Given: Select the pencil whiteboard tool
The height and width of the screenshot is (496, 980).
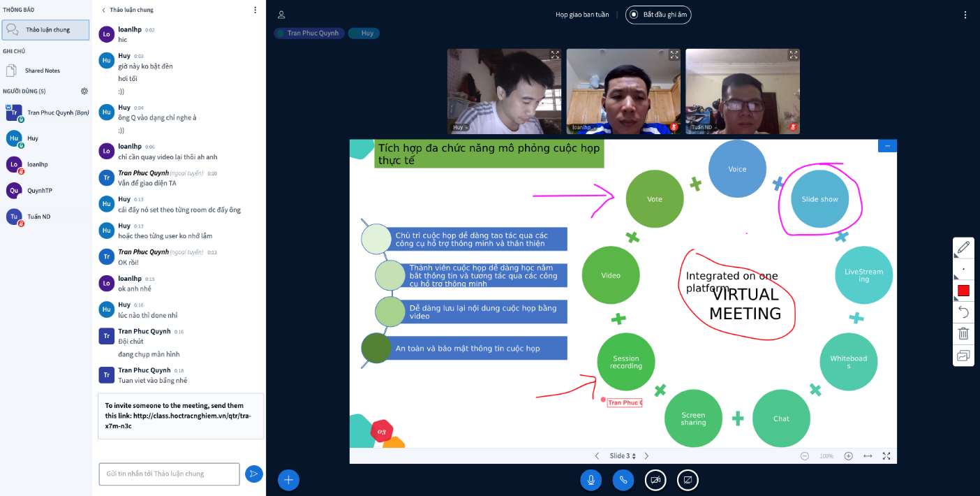Looking at the screenshot, I should pyautogui.click(x=963, y=247).
